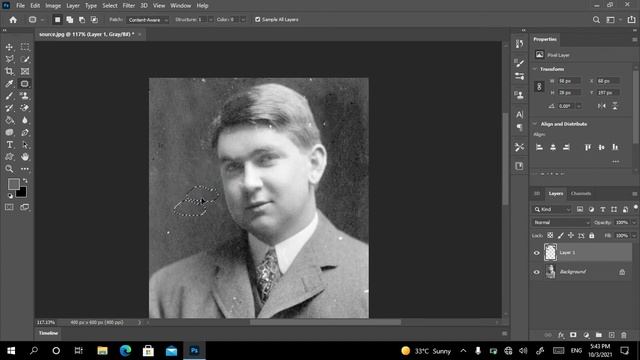Open the Color value dropdown
Viewport: 640px width, 360px height.
click(243, 20)
